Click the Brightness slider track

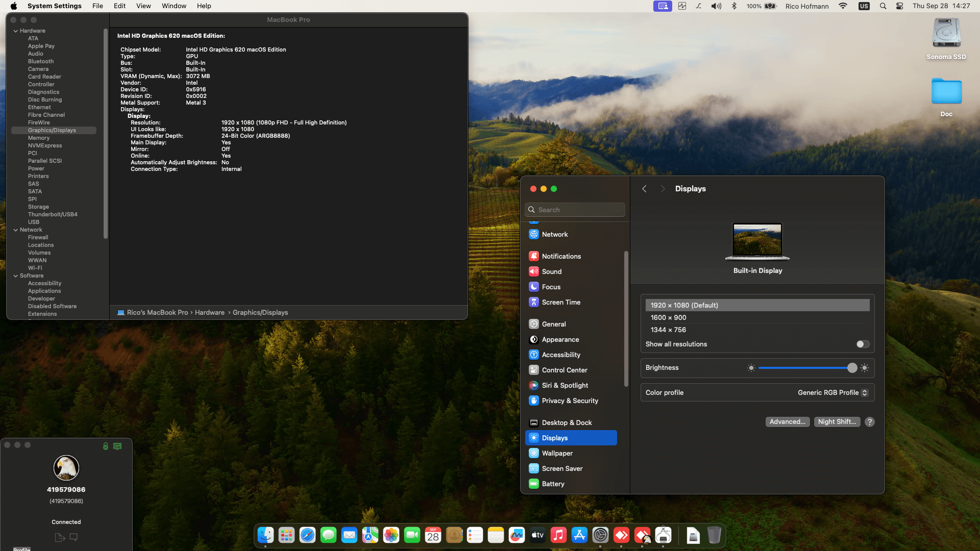[804, 368]
